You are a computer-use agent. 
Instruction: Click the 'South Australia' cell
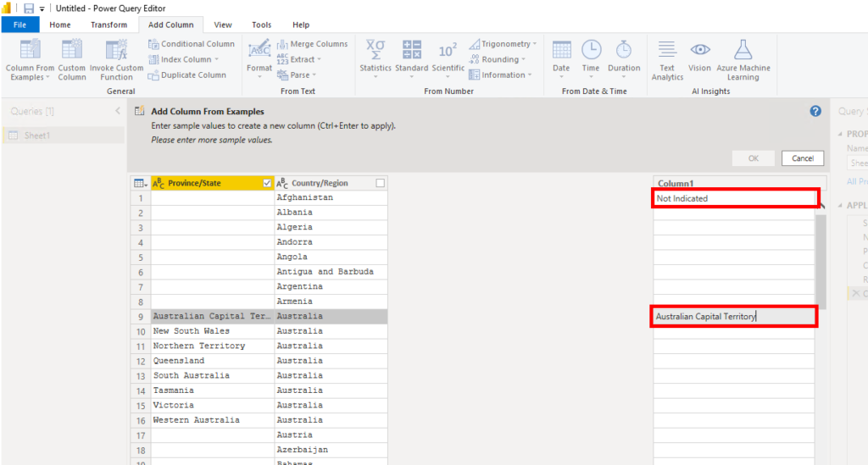[213, 375]
